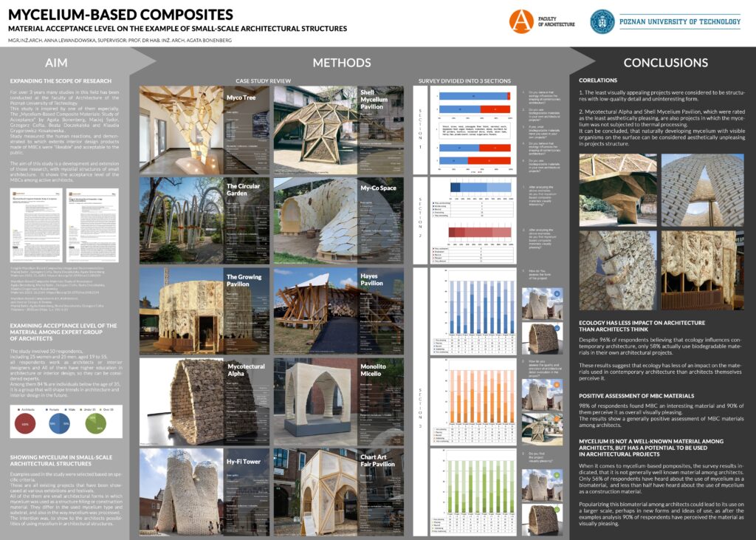756x540 pixels.
Task: Click the 'AIM' section heading
Action: (x=56, y=63)
